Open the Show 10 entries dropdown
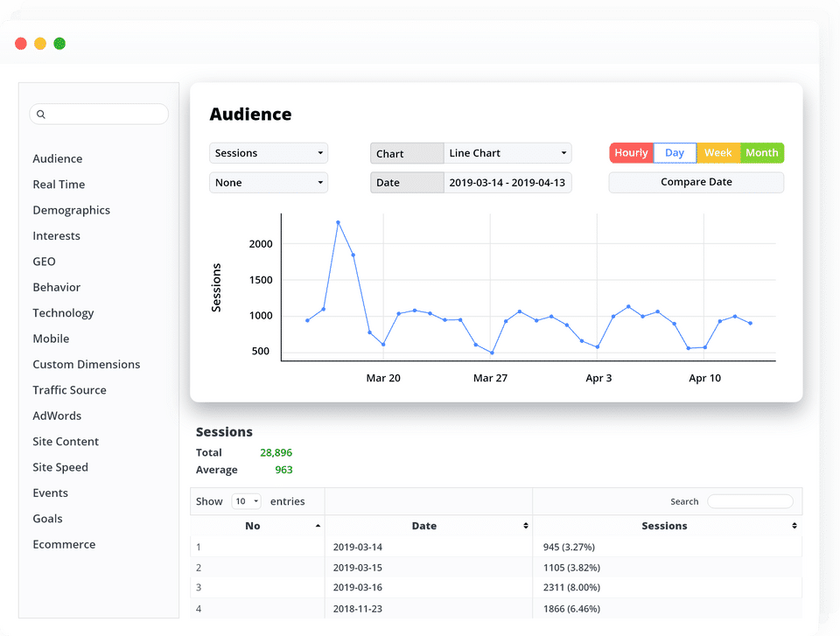Image resolution: width=840 pixels, height=636 pixels. 247,501
